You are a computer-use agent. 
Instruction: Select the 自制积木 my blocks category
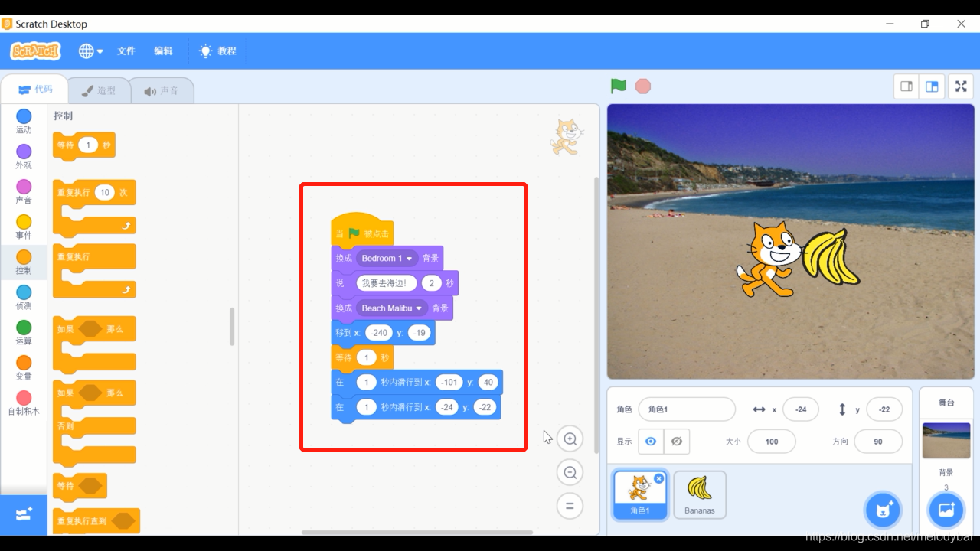[x=24, y=403]
